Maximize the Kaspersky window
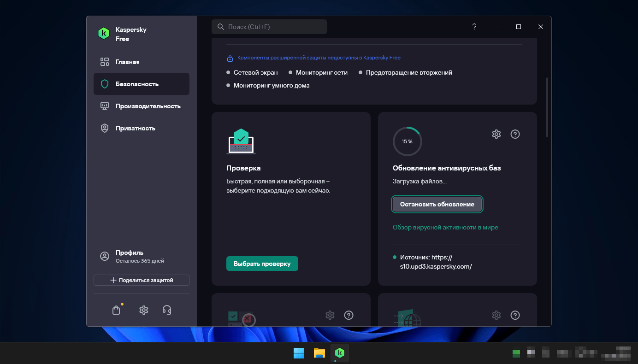The image size is (638, 364). coord(519,27)
